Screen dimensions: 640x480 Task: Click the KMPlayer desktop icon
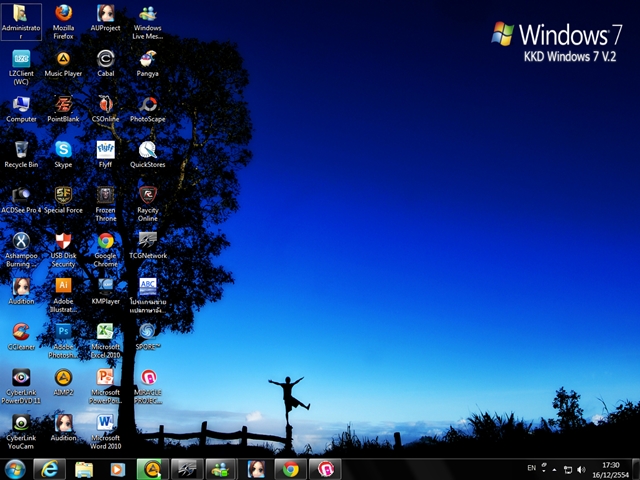(x=105, y=292)
